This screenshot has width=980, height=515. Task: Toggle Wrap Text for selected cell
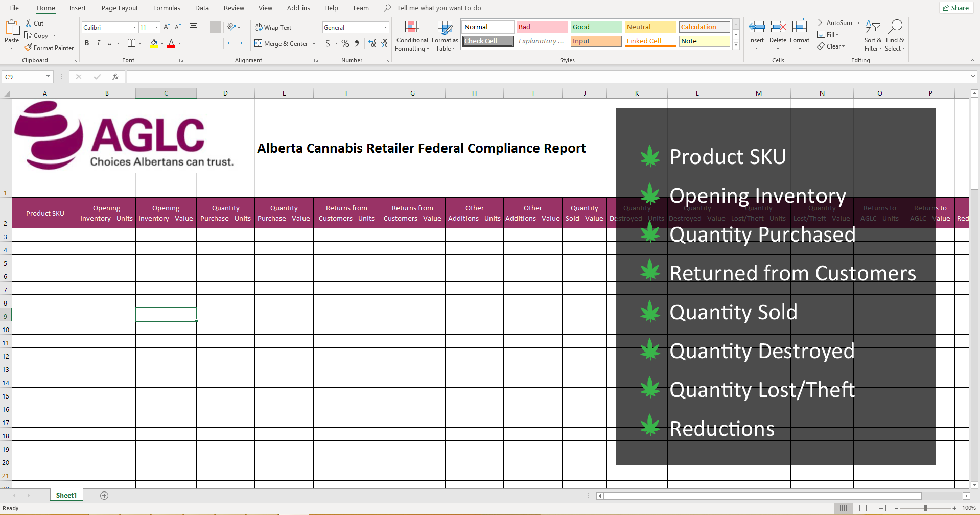click(273, 28)
